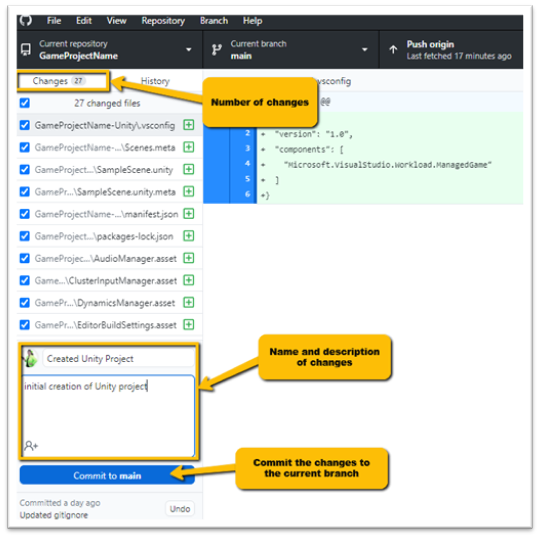Select GameProjectName-Unity\.vsconfig file row
Screen dimensions: 540x538
click(110, 125)
